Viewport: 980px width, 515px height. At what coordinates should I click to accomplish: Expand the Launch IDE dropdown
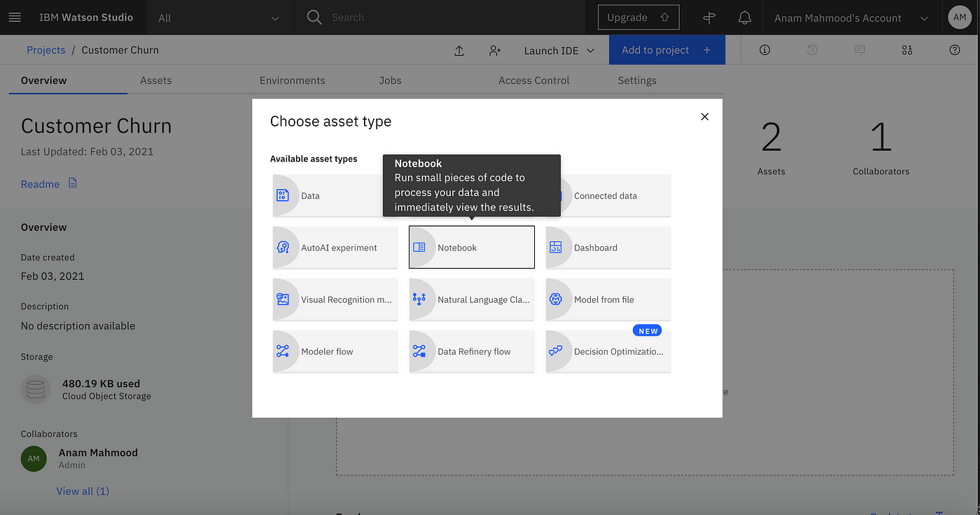pyautogui.click(x=559, y=50)
